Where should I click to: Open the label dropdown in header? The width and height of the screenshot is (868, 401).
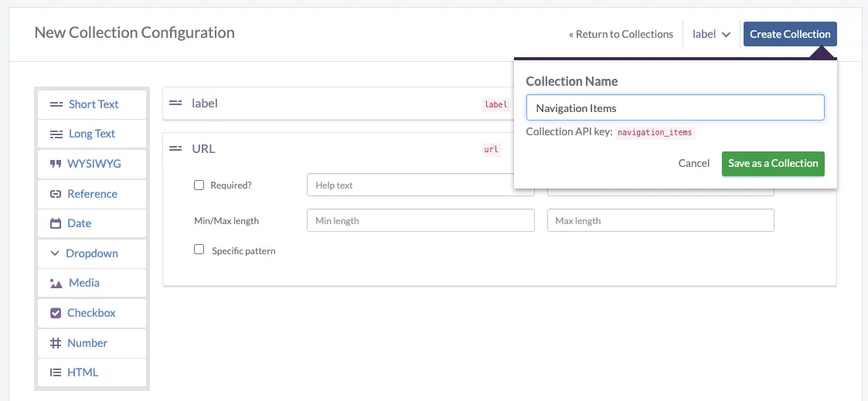coord(712,34)
